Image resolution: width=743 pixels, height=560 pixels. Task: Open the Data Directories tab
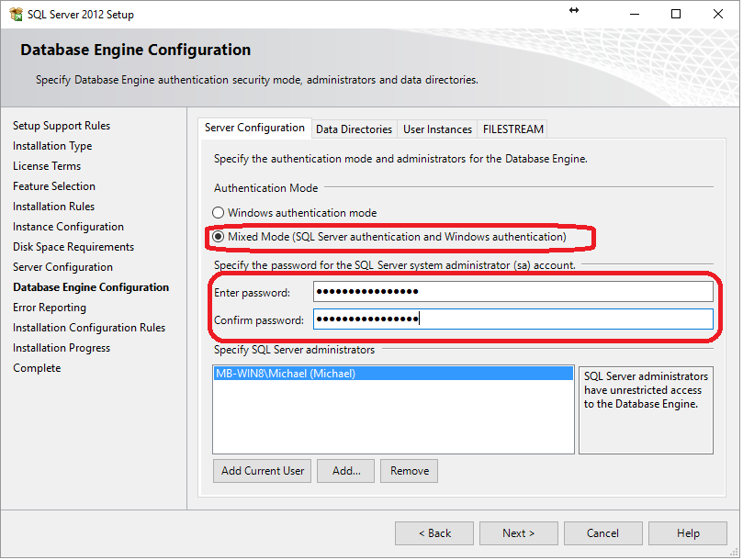[354, 129]
